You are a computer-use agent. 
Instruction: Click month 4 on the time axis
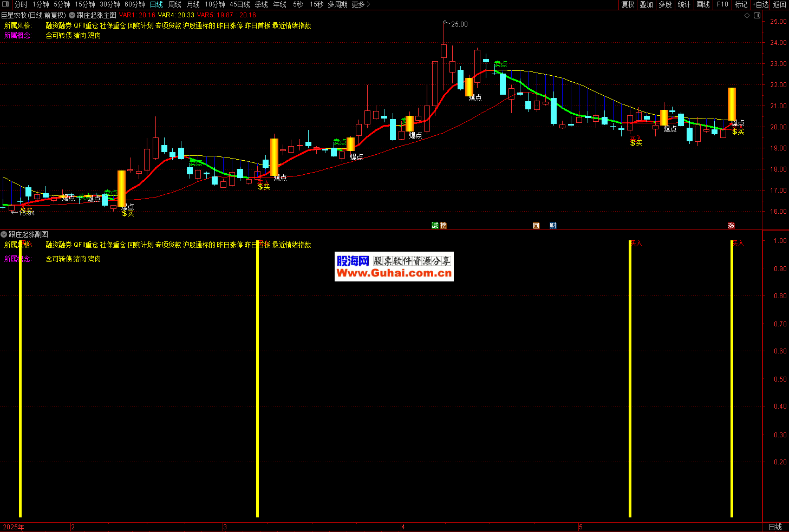403,527
